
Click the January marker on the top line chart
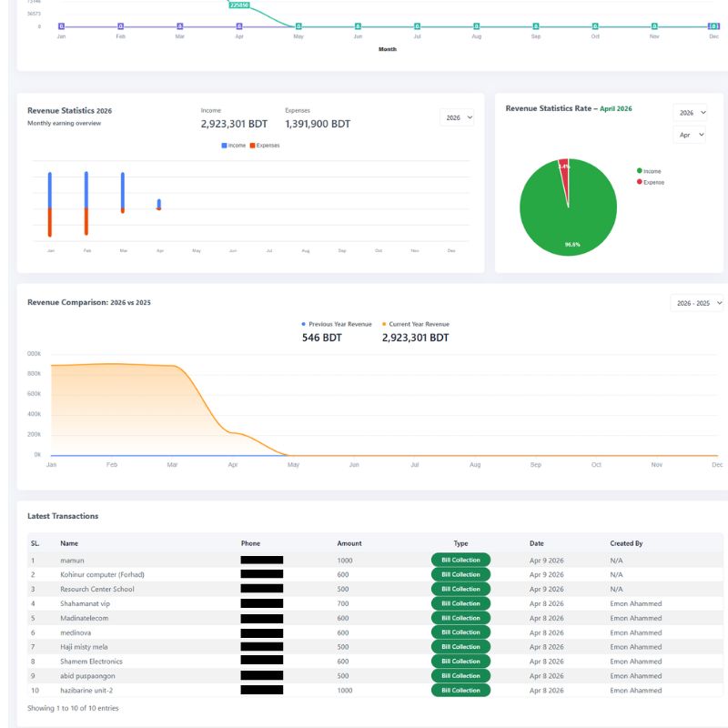point(61,26)
